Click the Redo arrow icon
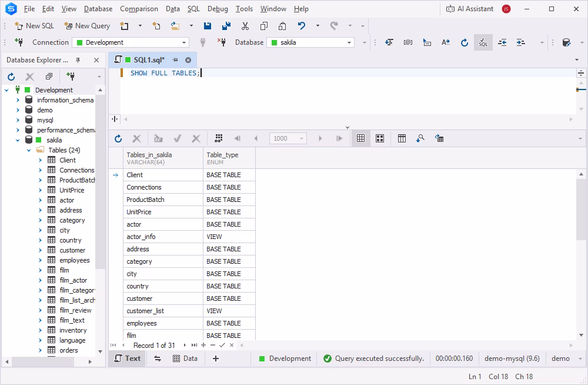This screenshot has height=385, width=588. 334,26
